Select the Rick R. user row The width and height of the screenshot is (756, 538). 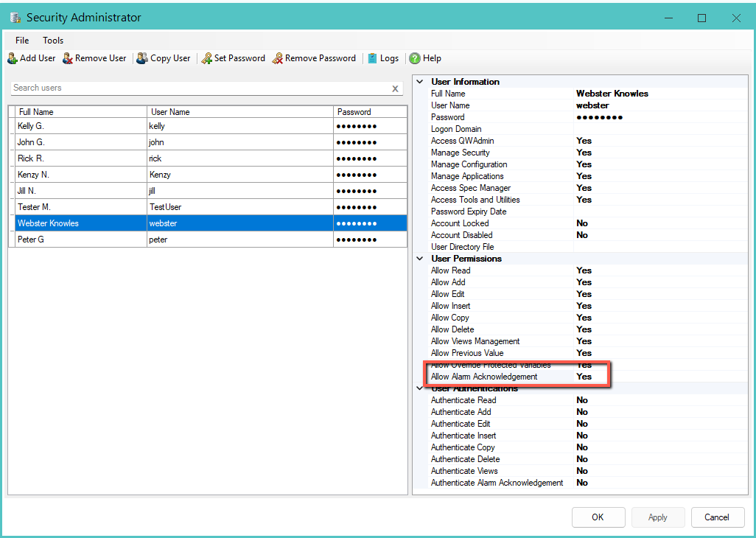pyautogui.click(x=208, y=158)
